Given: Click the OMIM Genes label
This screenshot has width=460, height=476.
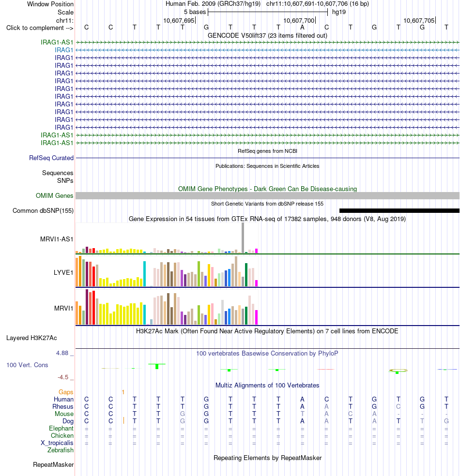Looking at the screenshot, I should (54, 196).
